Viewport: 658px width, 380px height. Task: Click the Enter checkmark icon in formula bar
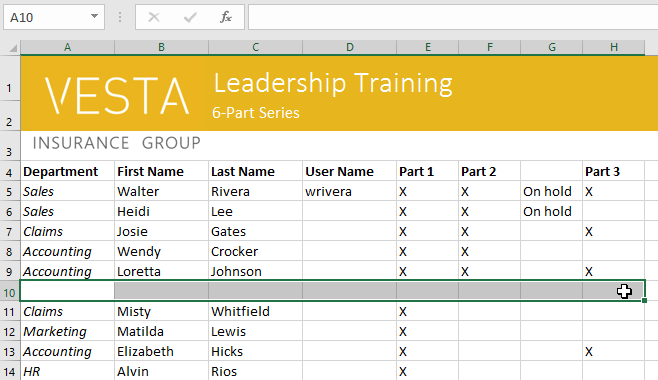[190, 17]
